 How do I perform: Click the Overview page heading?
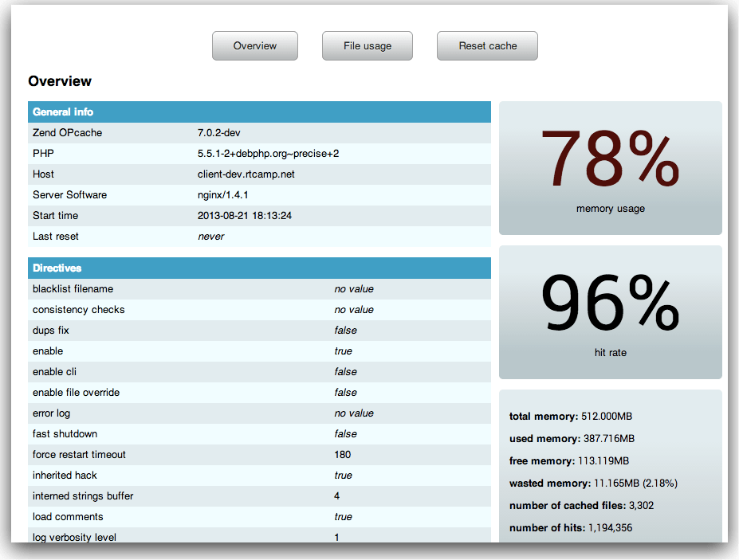(x=60, y=81)
